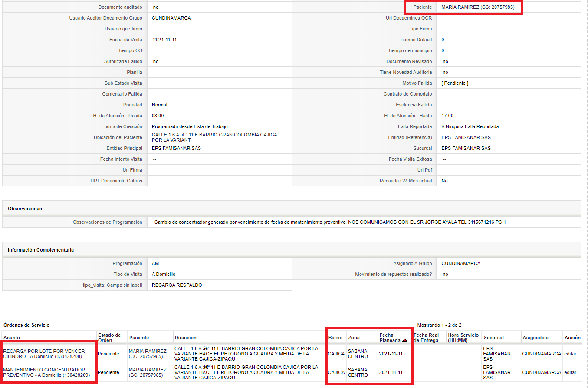Click the Documento Revisado value no

(x=446, y=61)
